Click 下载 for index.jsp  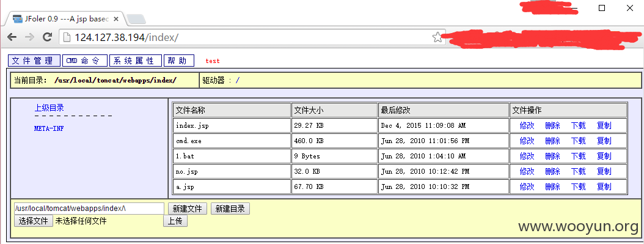click(x=578, y=126)
